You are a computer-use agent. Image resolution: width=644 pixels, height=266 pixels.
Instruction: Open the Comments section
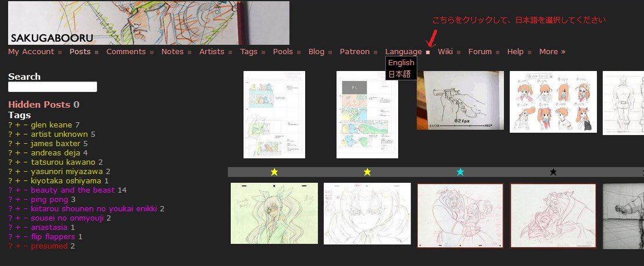coord(126,51)
